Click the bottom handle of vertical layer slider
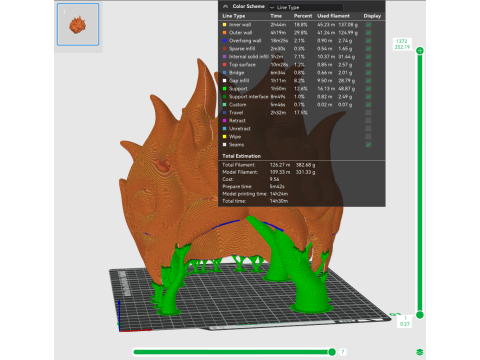480x360 pixels. coord(420,315)
